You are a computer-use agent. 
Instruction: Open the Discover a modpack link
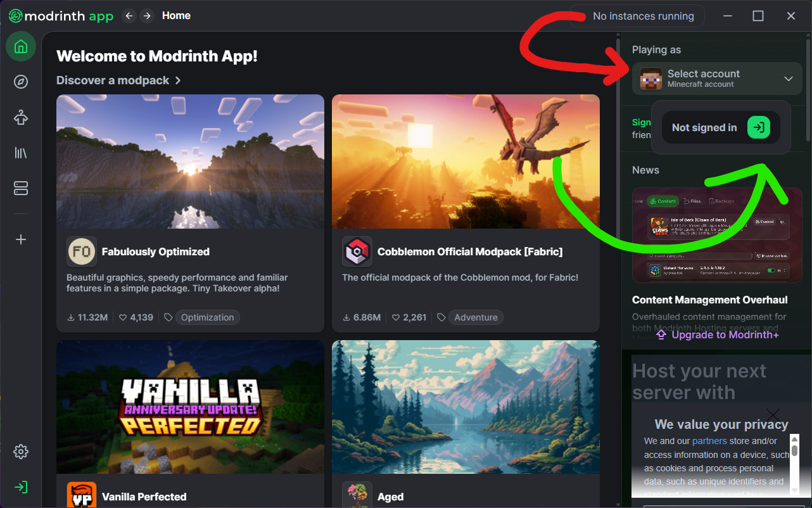pos(118,80)
